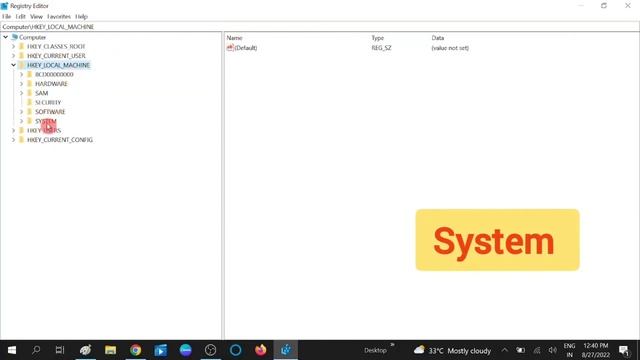Switch ENG IN input language

click(569, 350)
